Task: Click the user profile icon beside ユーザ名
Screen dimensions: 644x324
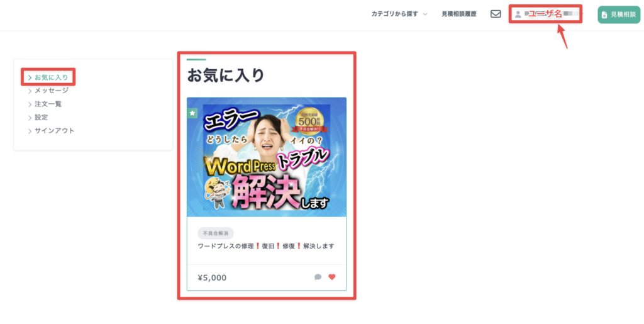Action: (518, 14)
